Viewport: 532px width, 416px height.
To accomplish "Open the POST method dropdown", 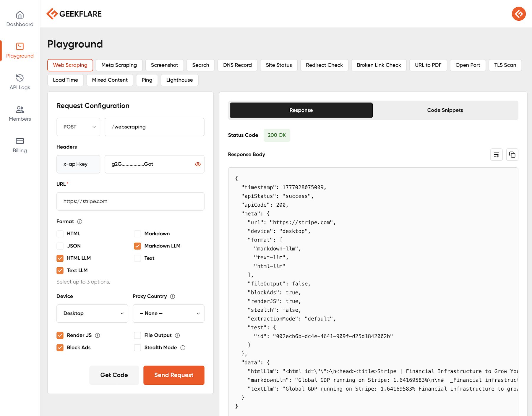I will 78,127.
